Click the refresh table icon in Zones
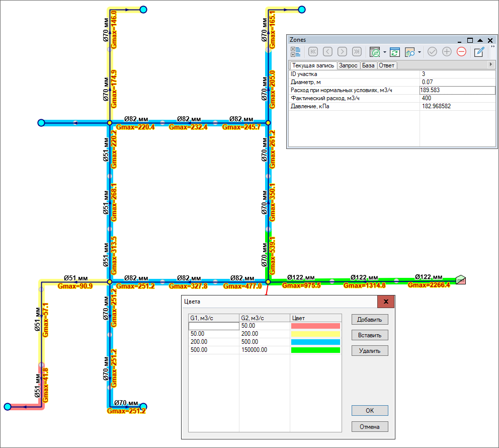Viewport: 499px width, 448px height. point(395,51)
